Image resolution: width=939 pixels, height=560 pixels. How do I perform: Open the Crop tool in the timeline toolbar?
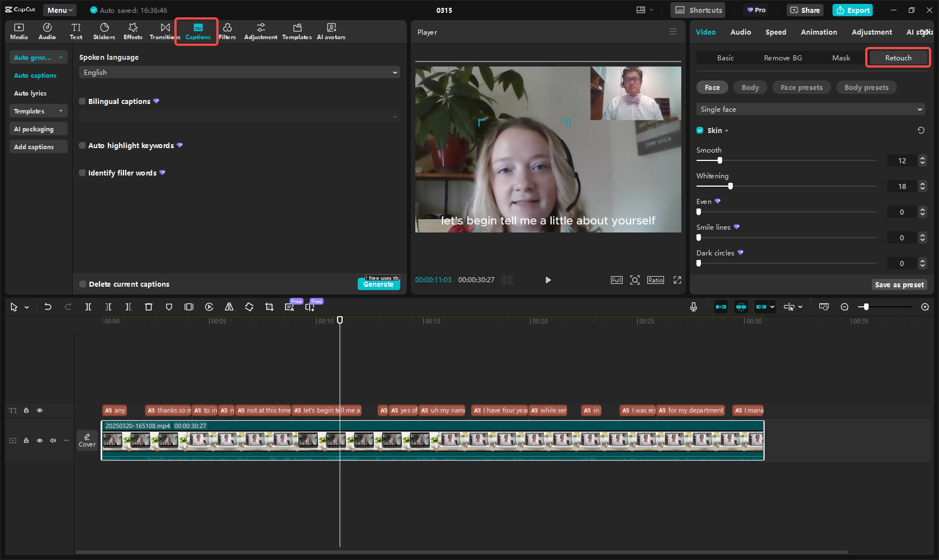click(269, 307)
